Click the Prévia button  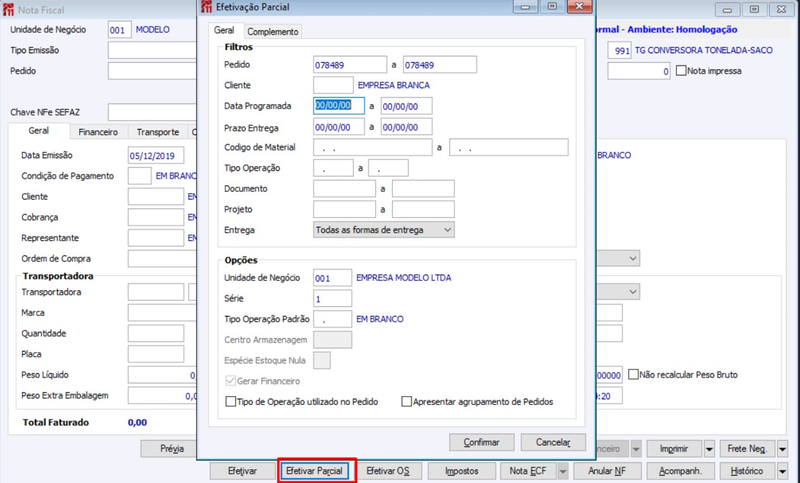click(169, 449)
